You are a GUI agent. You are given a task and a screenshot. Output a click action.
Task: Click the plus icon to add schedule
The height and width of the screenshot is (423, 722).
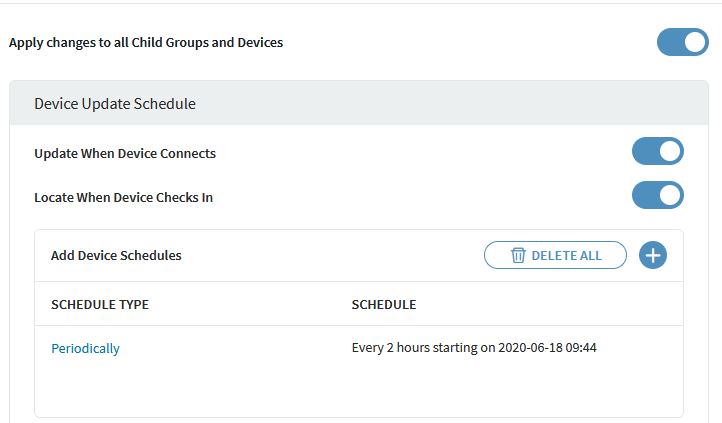[x=652, y=255]
